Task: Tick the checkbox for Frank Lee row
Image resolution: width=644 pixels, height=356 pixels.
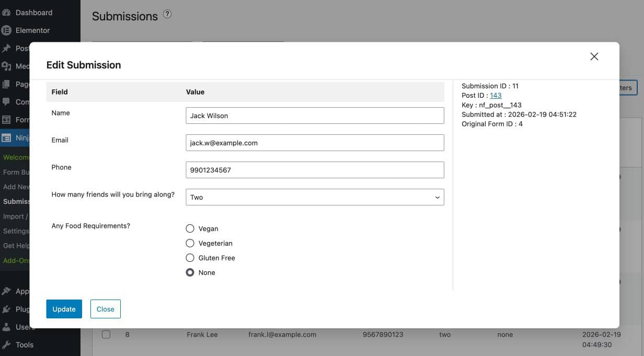Action: [x=106, y=335]
